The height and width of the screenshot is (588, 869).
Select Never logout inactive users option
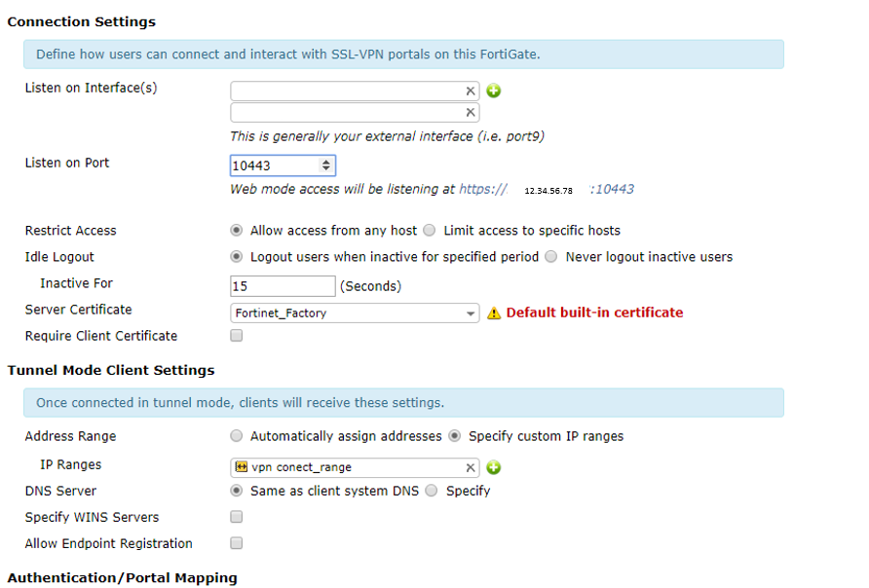point(550,257)
